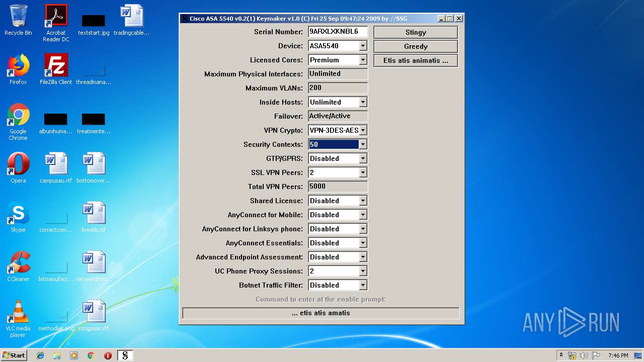This screenshot has width=644, height=362.
Task: Open FileZilla Client desktop shortcut
Action: pyautogui.click(x=56, y=69)
